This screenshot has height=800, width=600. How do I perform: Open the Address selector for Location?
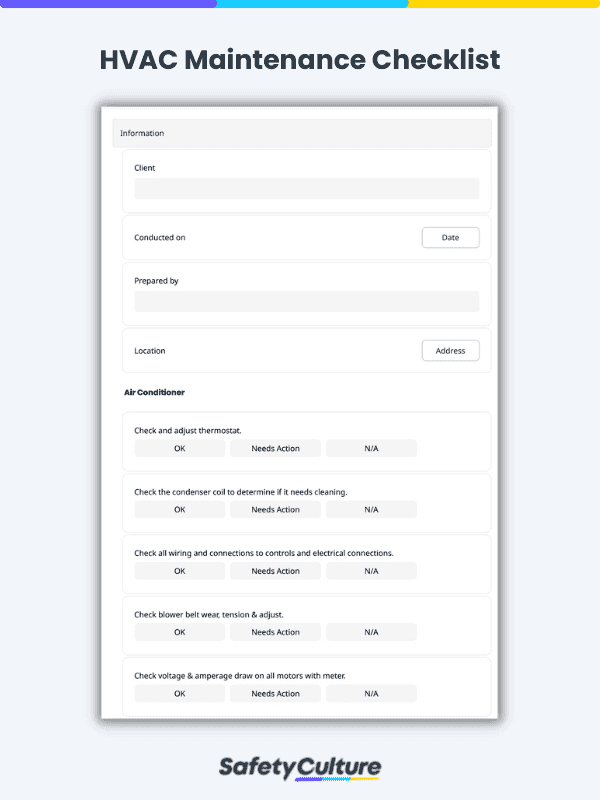coord(450,350)
